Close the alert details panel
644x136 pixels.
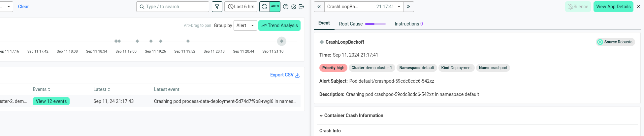pos(638,7)
